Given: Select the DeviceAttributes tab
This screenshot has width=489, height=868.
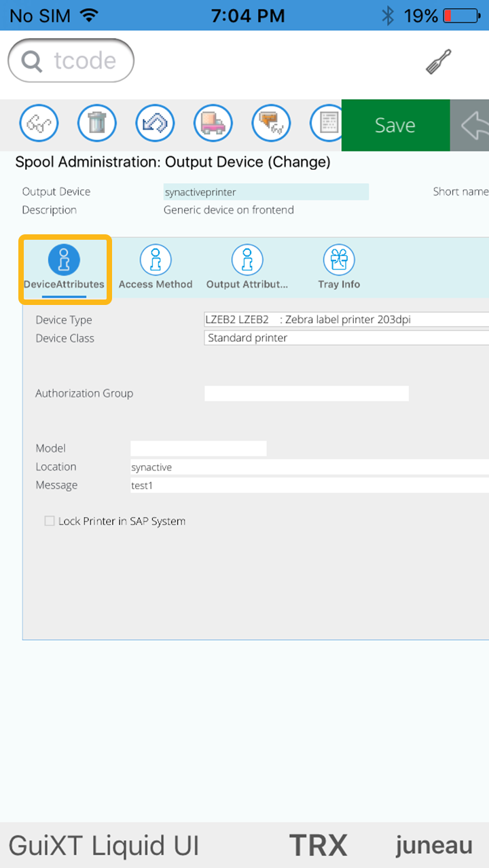Looking at the screenshot, I should coord(64,268).
